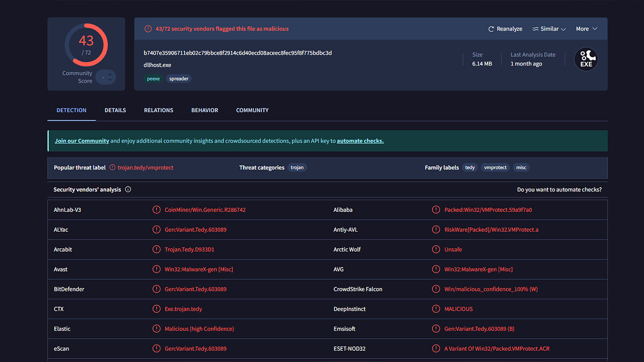Click the spreader tag chip

(x=178, y=78)
